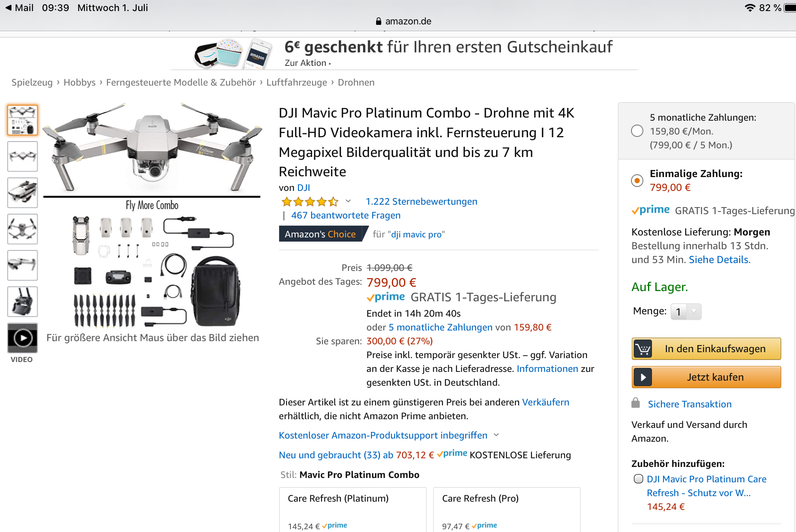
Task: Click the star rating icons
Action: (x=310, y=202)
